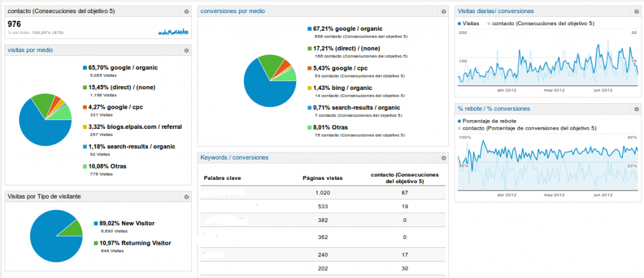The height and width of the screenshot is (278, 644).
Task: Click the 5.085 Visitas value under google / organic
Action: point(103,75)
